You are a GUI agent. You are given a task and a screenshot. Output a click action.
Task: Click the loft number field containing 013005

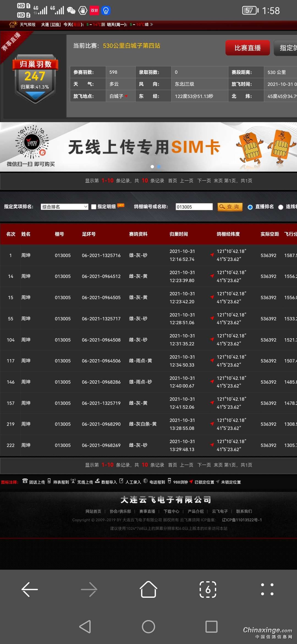[x=194, y=207]
